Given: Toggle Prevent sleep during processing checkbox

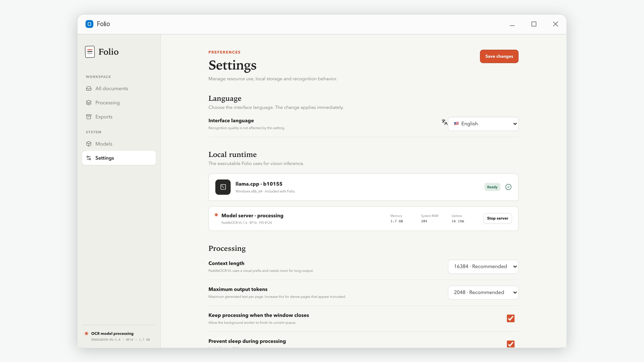Looking at the screenshot, I should click(511, 344).
